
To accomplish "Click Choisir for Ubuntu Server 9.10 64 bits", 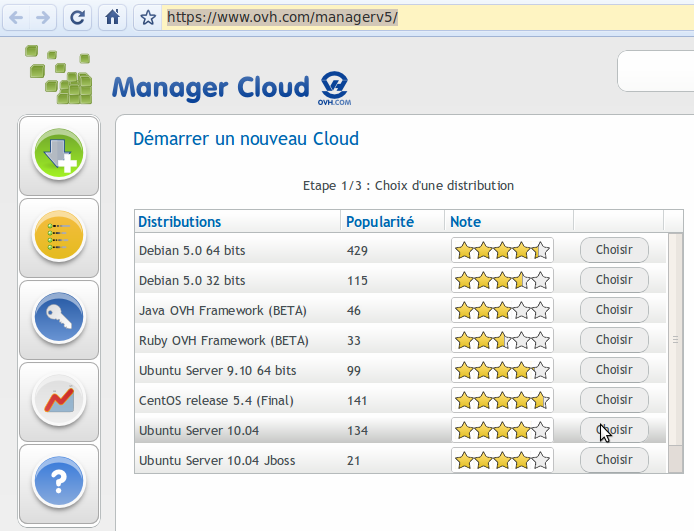I will click(x=614, y=370).
